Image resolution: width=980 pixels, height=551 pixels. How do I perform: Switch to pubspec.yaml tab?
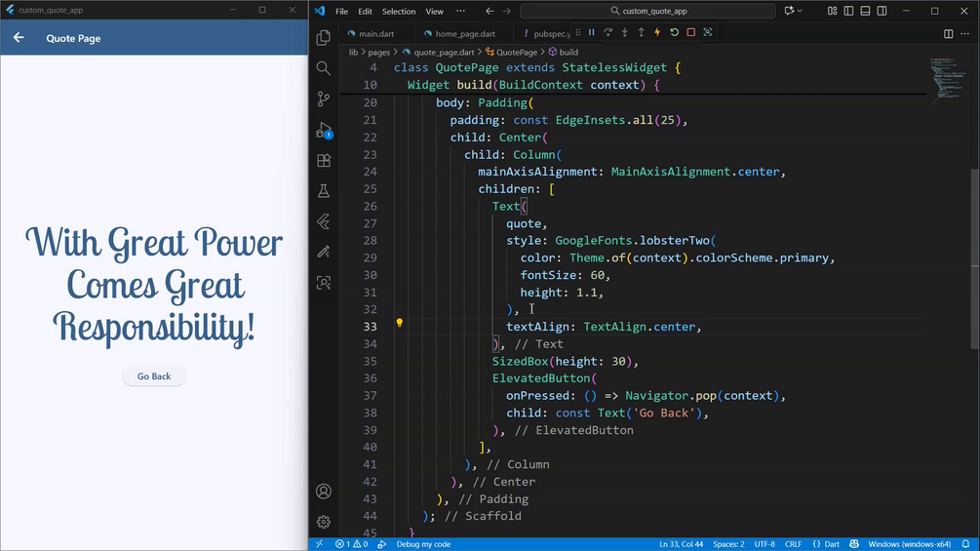click(x=546, y=34)
